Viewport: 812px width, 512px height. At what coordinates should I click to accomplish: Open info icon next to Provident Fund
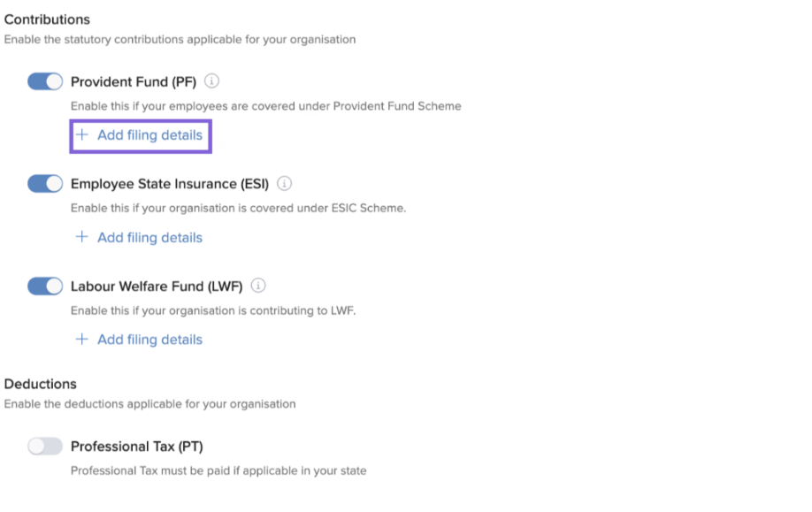[x=211, y=81]
